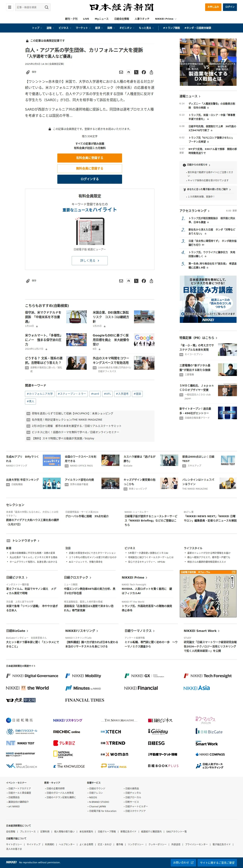Click the search magnifier icon
Viewport: 243px width, 868px height.
(47, 7)
